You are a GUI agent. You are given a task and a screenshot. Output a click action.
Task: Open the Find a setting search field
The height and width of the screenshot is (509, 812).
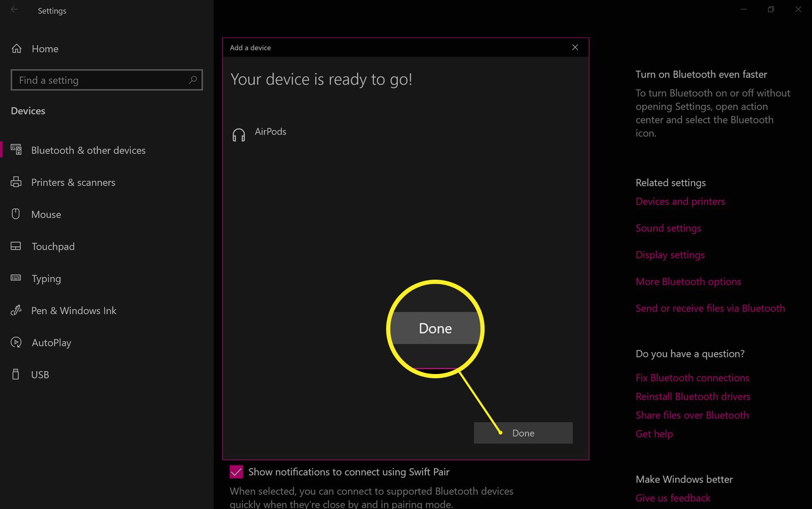pyautogui.click(x=107, y=80)
